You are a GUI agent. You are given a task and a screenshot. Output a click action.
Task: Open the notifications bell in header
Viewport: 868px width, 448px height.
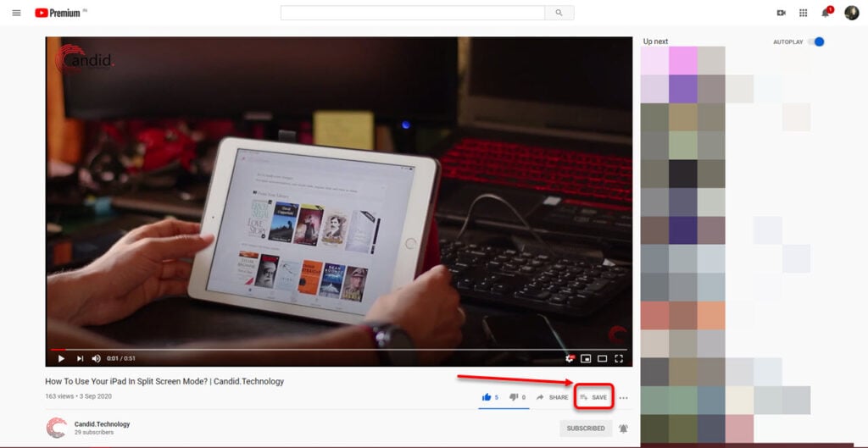(x=826, y=12)
